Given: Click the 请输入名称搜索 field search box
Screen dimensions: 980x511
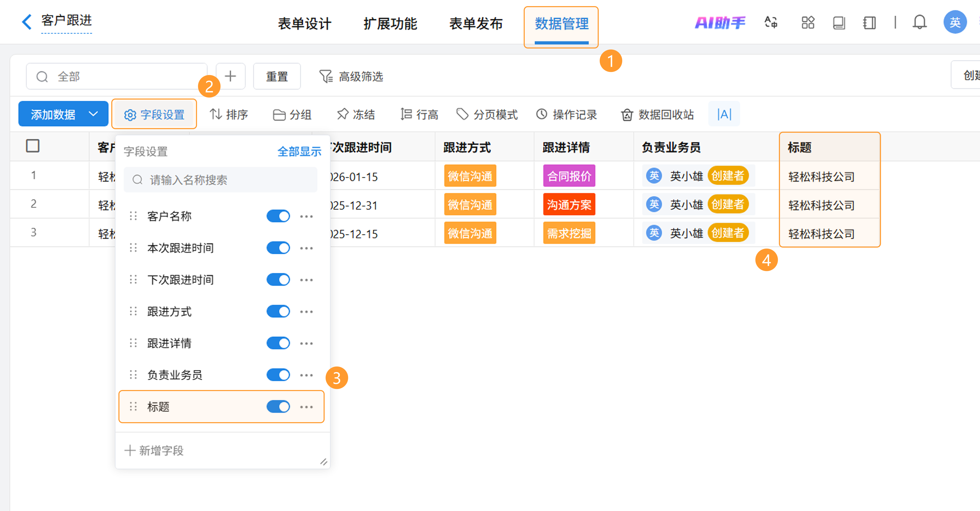Looking at the screenshot, I should (221, 180).
